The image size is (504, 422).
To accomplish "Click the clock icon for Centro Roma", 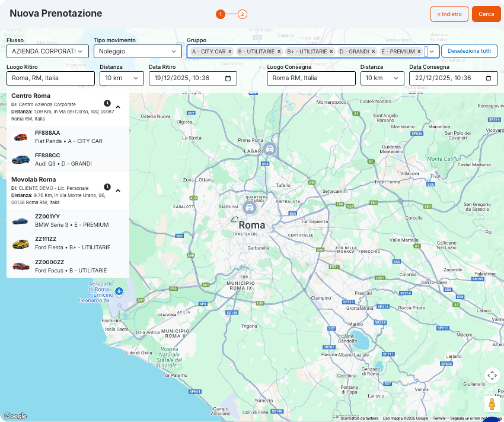I will pyautogui.click(x=107, y=103).
